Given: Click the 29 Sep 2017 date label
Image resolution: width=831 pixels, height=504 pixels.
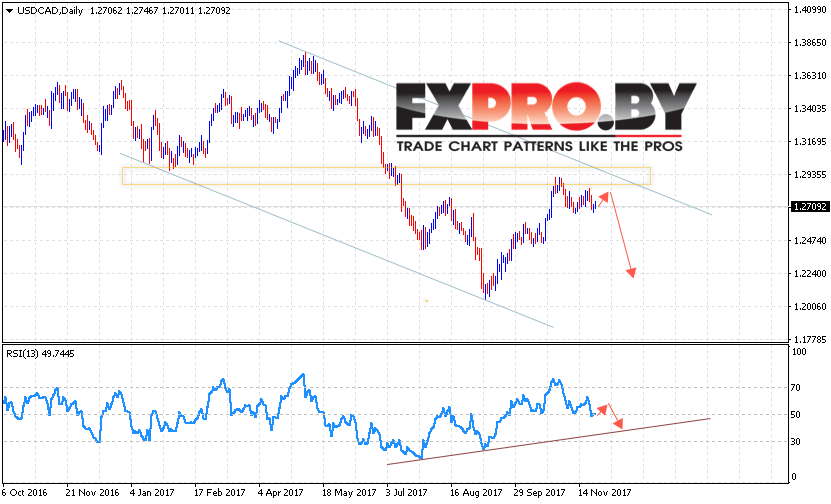Looking at the screenshot, I should (540, 492).
